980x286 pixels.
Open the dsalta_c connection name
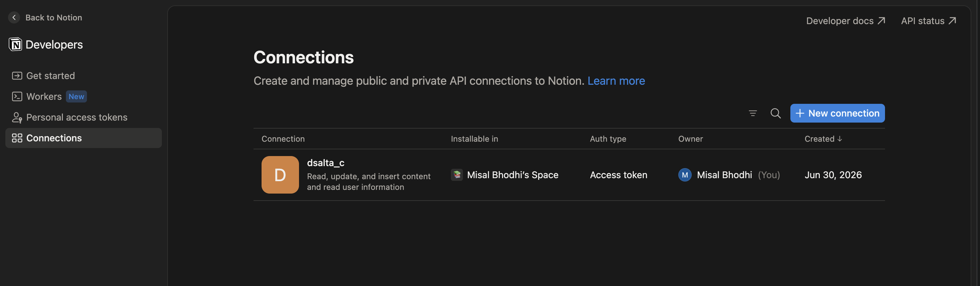point(325,163)
